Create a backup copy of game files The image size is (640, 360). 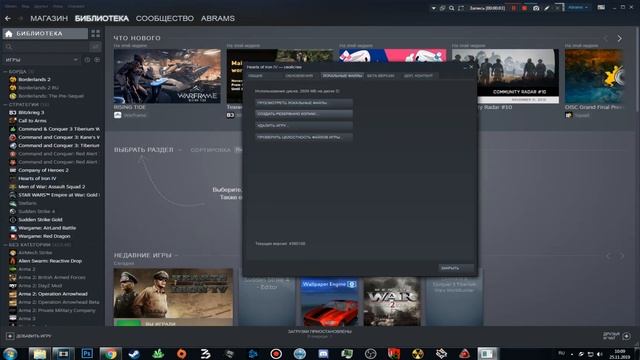[x=304, y=114]
